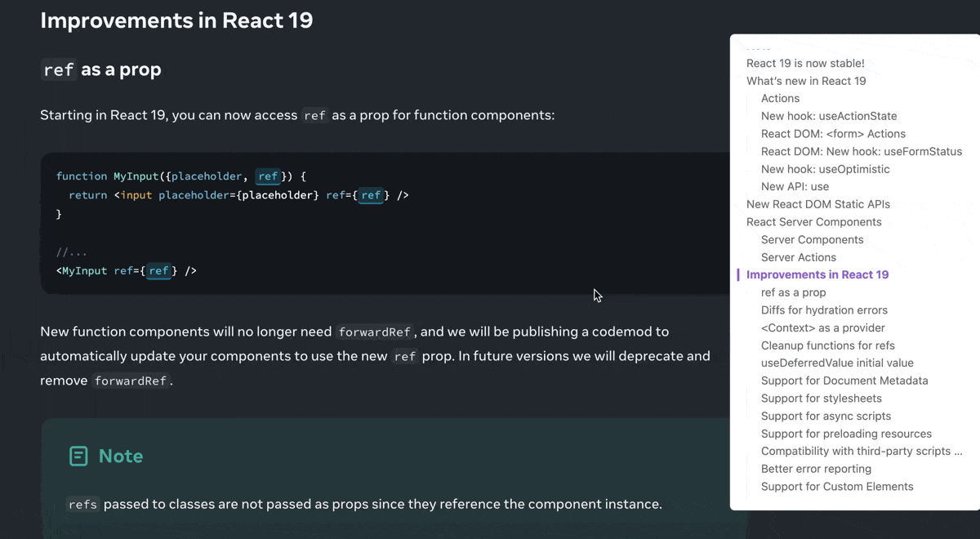This screenshot has height=539, width=980.
Task: Open 'React 19 is now stable!' link
Action: tap(805, 63)
